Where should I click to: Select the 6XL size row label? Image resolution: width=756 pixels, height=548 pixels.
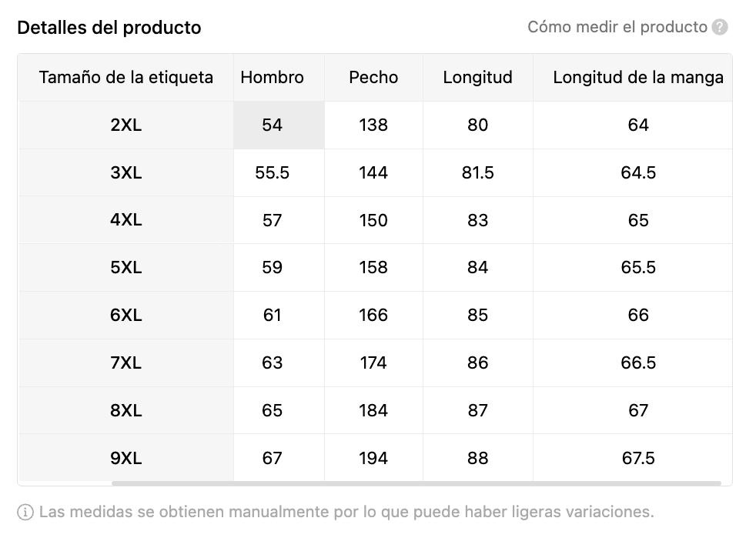click(125, 315)
